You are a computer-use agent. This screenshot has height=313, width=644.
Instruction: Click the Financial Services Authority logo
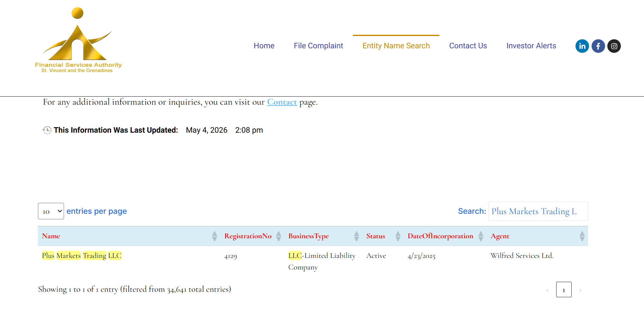pyautogui.click(x=78, y=40)
